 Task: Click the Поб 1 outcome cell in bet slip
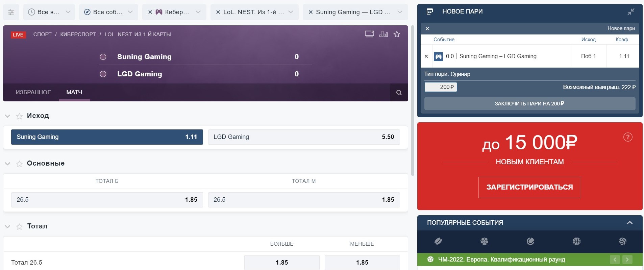588,56
